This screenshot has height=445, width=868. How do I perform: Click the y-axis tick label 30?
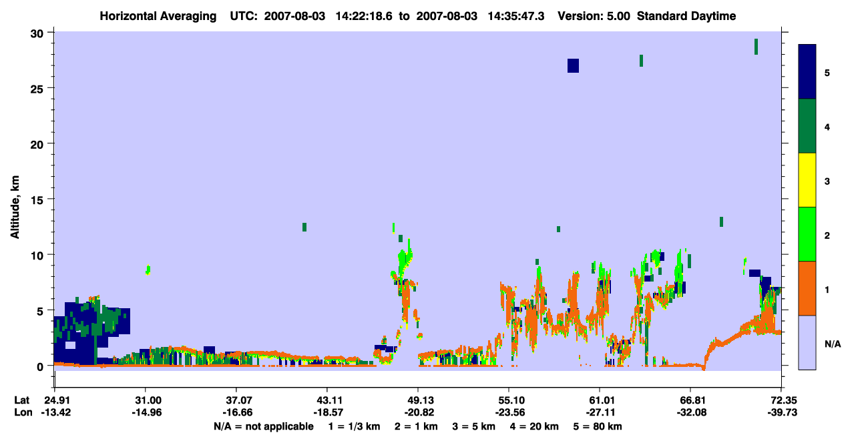(x=38, y=33)
